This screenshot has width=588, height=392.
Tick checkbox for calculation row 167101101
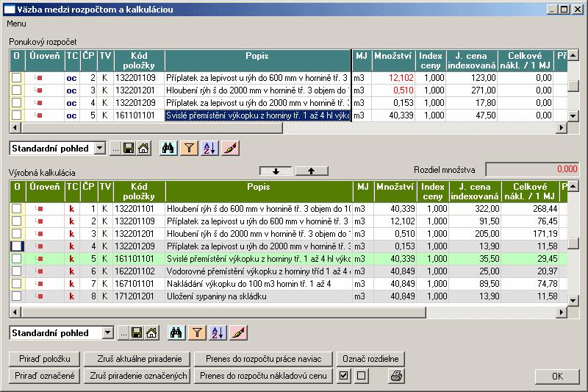point(16,284)
